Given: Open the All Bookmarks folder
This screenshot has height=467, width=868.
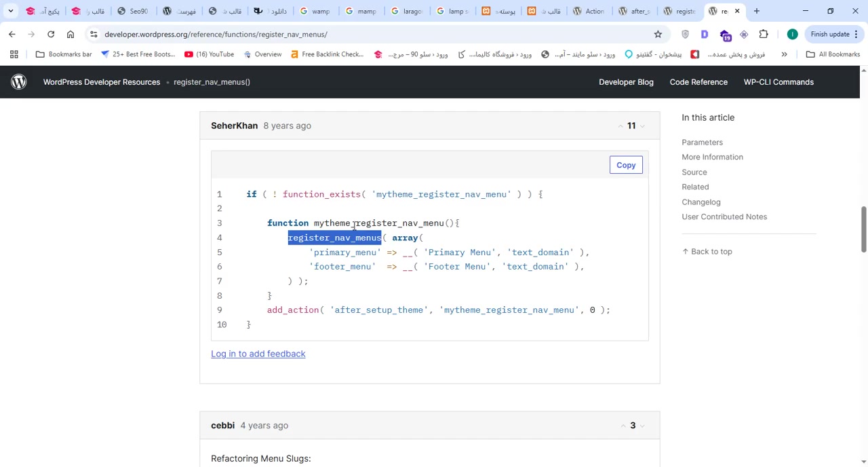Looking at the screenshot, I should 832,54.
